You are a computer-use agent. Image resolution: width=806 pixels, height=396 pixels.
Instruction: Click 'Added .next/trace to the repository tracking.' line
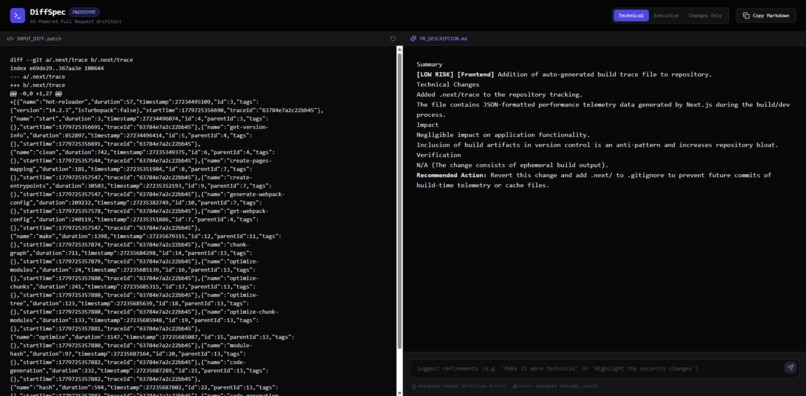click(x=499, y=95)
